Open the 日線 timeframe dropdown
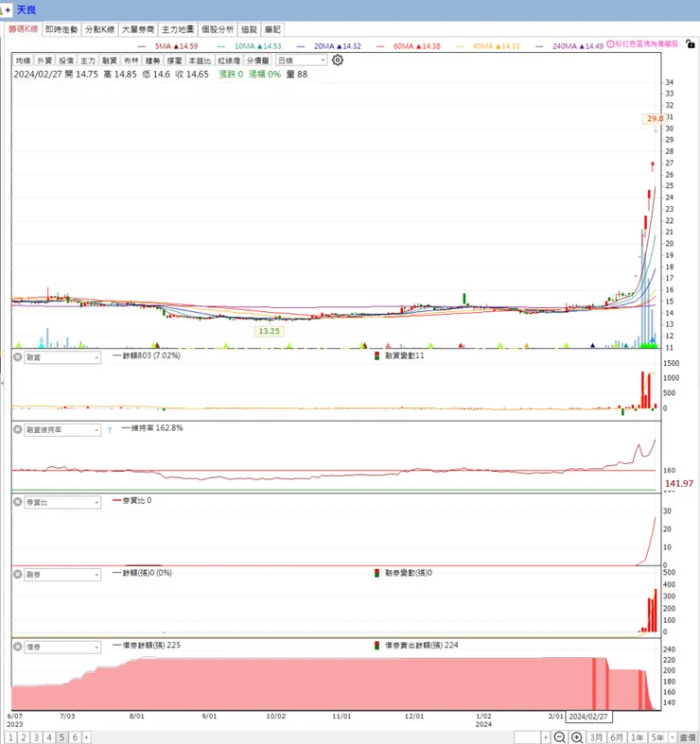Screen dimensions: 700x744 [x=302, y=61]
